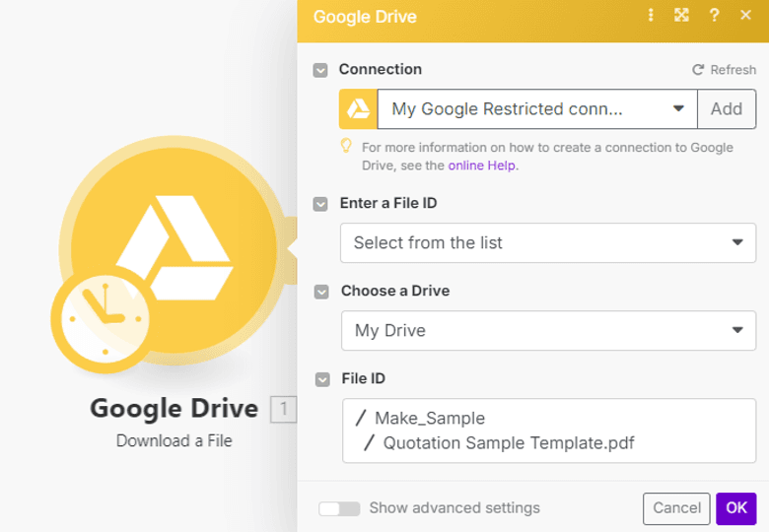This screenshot has width=769, height=532.
Task: Open the connection dropdown list
Action: (x=537, y=109)
